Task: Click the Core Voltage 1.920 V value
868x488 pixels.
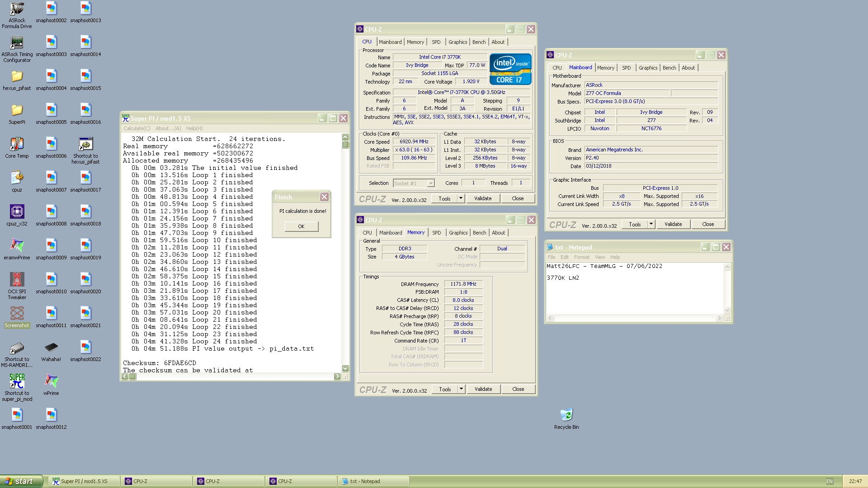Action: 471,81
